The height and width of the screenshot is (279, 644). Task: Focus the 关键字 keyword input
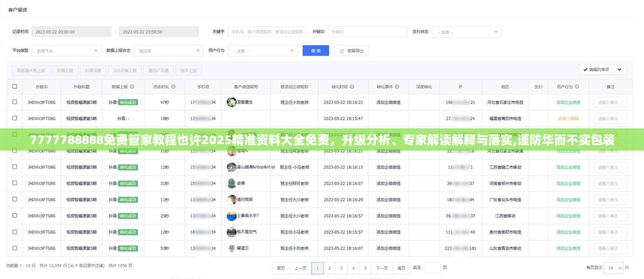click(x=267, y=32)
